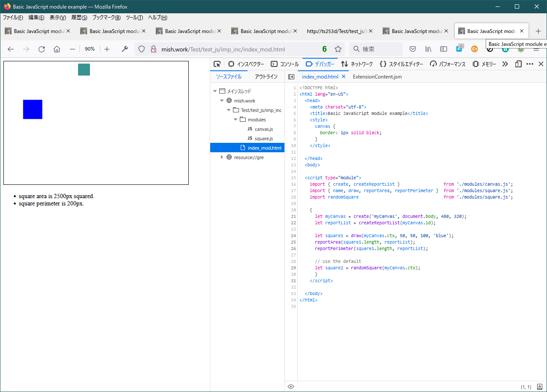This screenshot has width=547, height=392.
Task: Activate the element picker tool
Action: click(217, 64)
